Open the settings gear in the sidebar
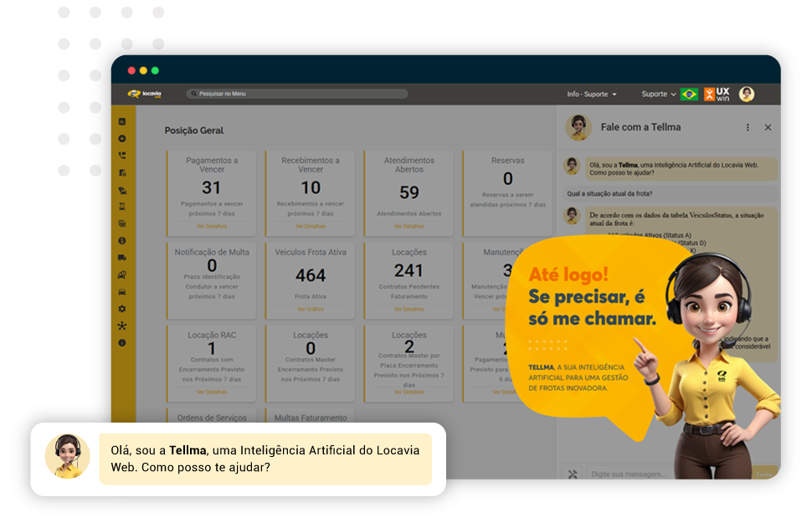Viewport: 812px width, 523px height. tap(122, 309)
